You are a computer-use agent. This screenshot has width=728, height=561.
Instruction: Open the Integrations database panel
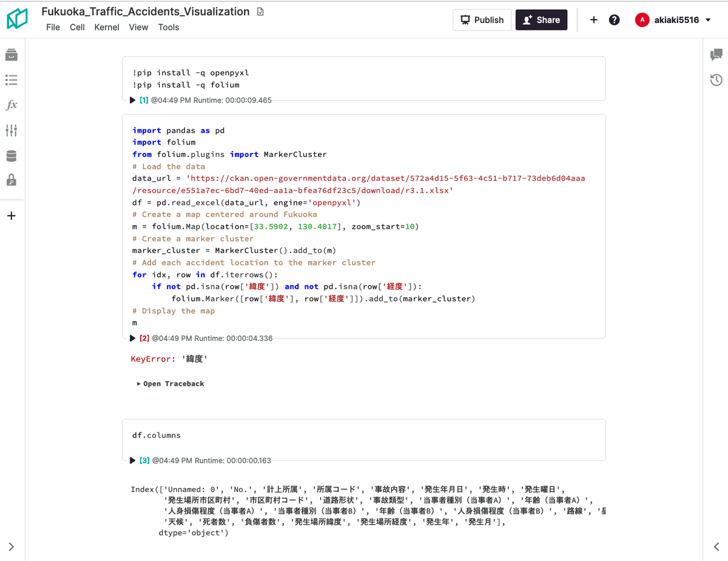(12, 155)
